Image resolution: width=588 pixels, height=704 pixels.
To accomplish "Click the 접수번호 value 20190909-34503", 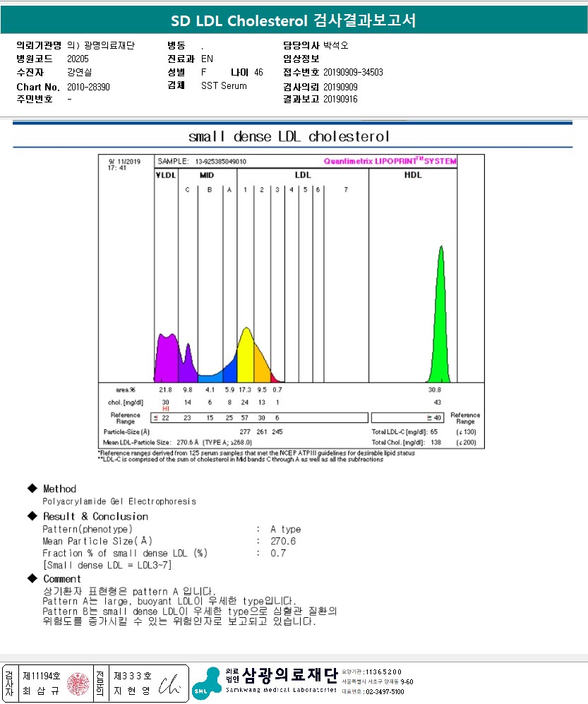I will [x=353, y=72].
